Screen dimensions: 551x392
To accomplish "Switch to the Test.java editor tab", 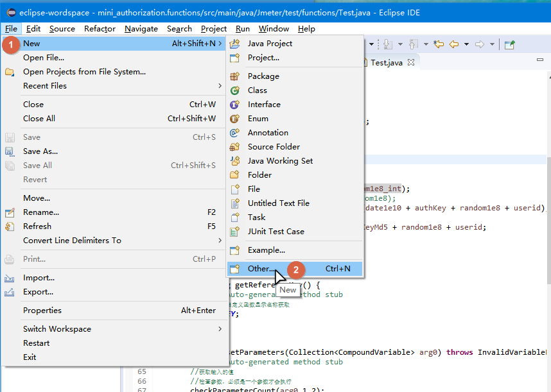I will [386, 62].
